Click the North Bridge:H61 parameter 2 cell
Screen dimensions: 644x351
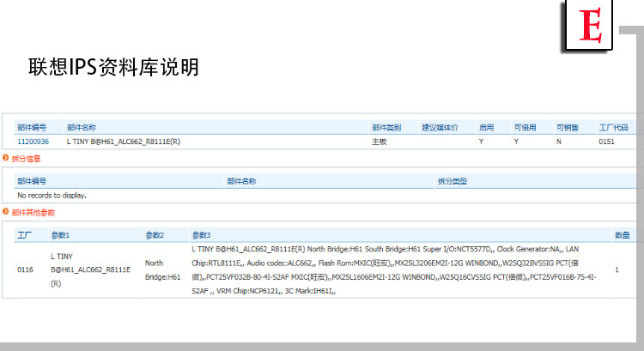pyautogui.click(x=162, y=270)
